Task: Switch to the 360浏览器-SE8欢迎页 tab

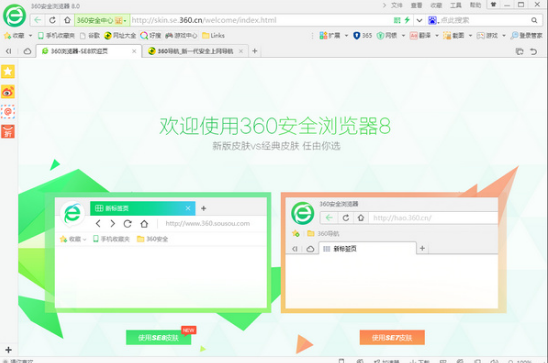Action: click(x=89, y=51)
